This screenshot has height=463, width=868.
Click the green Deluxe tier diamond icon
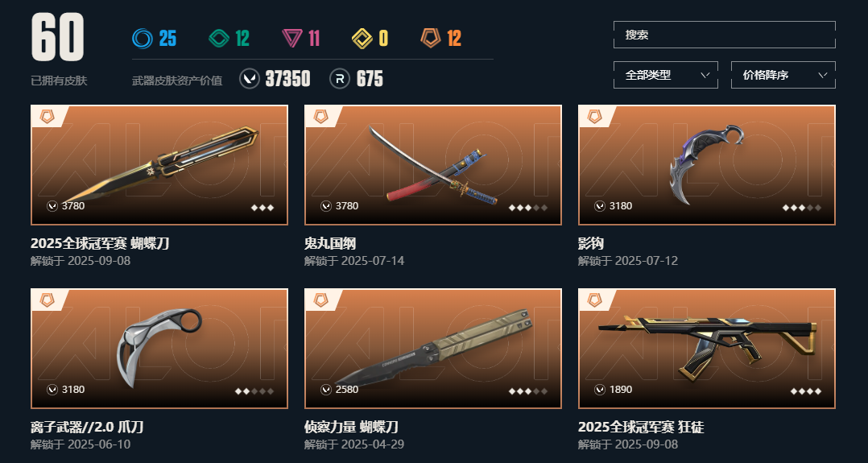tap(219, 38)
